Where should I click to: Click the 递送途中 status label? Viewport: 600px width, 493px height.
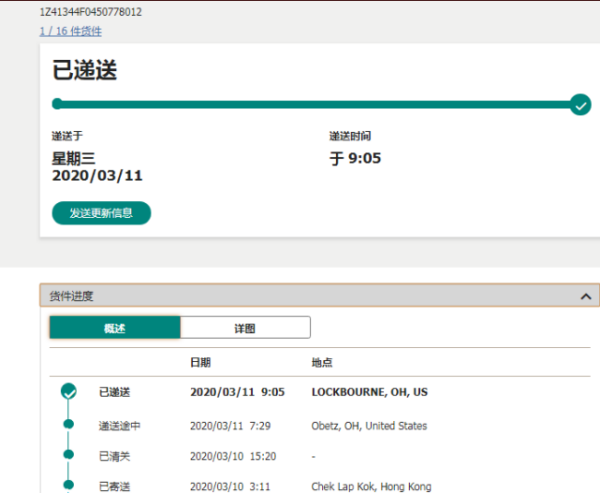(120, 426)
